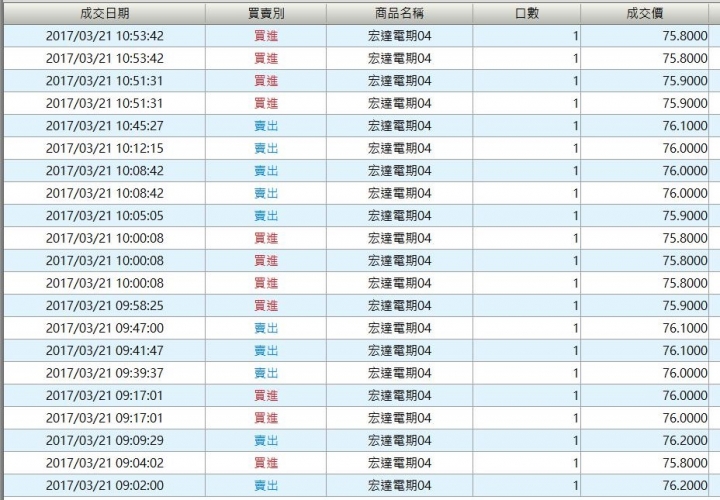This screenshot has width=720, height=500.
Task: Sort by the 買賣別 column header
Action: pos(266,13)
